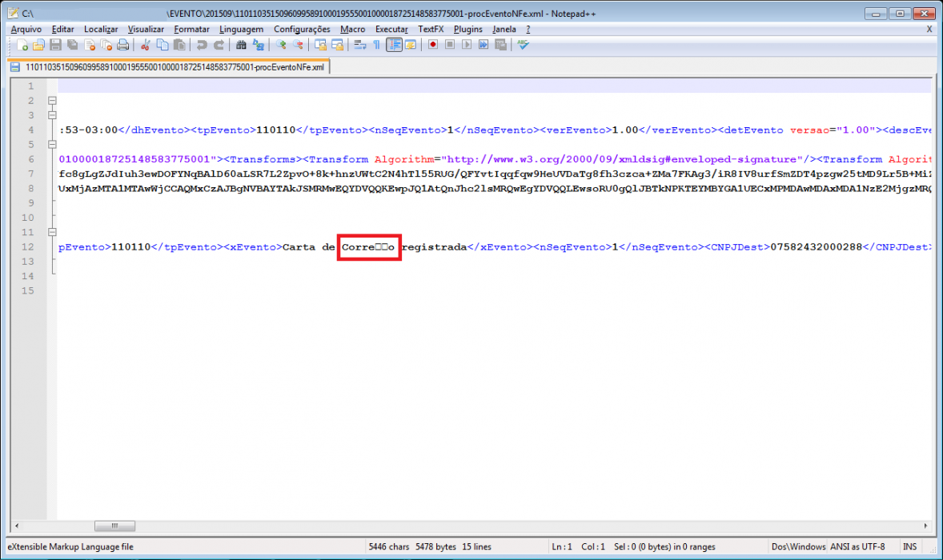Click the empty line 1 in the editor
The height and width of the screenshot is (560, 943).
tap(495, 86)
